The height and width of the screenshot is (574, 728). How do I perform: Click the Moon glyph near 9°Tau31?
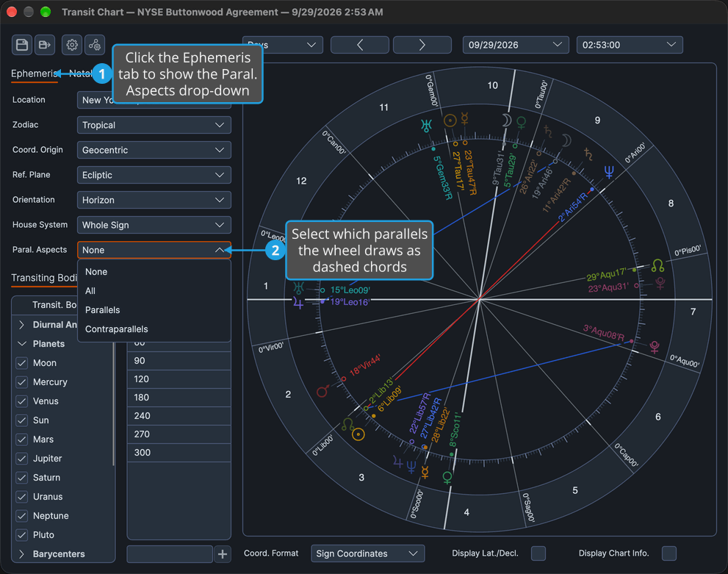[506, 121]
